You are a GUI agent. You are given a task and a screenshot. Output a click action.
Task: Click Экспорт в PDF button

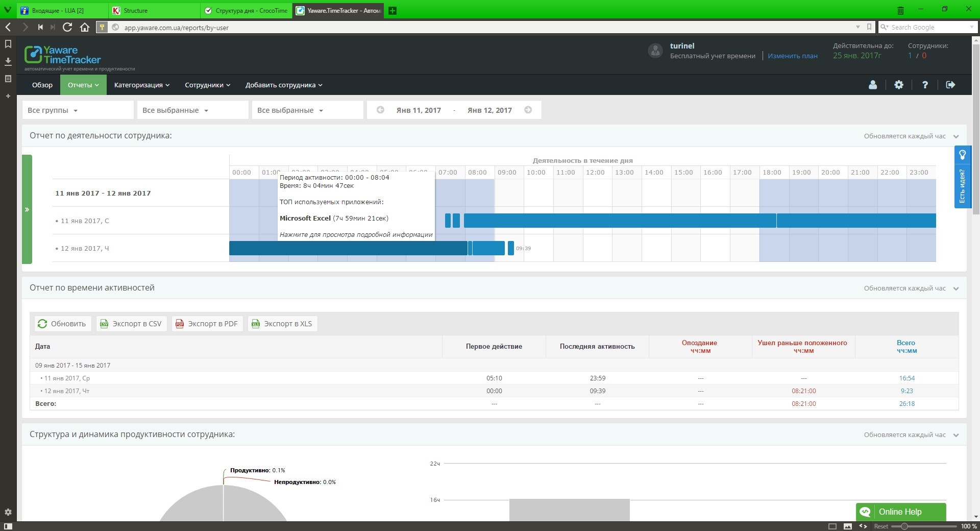(207, 324)
